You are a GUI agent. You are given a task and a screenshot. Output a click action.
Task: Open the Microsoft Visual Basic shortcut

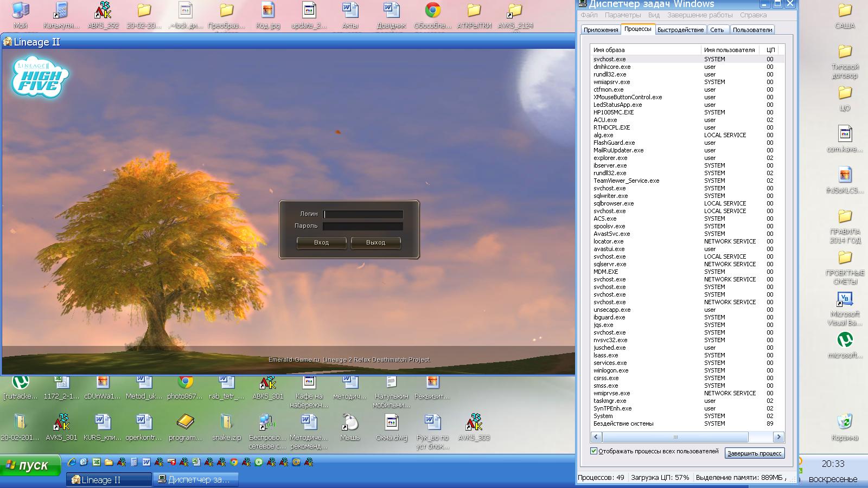(x=845, y=308)
